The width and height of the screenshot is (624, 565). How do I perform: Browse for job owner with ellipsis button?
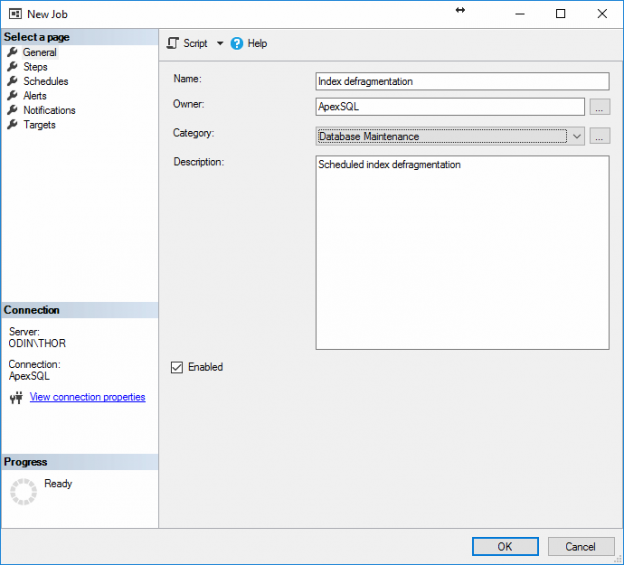click(599, 107)
